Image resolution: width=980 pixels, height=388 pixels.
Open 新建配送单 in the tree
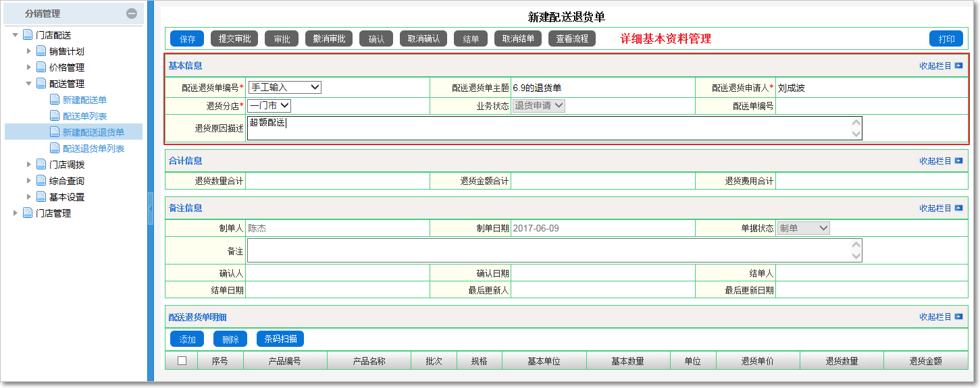[84, 100]
